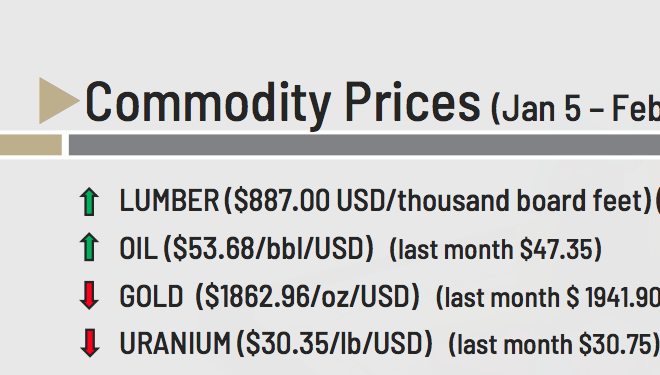
Task: Click the word URANIUM
Action: (x=175, y=343)
